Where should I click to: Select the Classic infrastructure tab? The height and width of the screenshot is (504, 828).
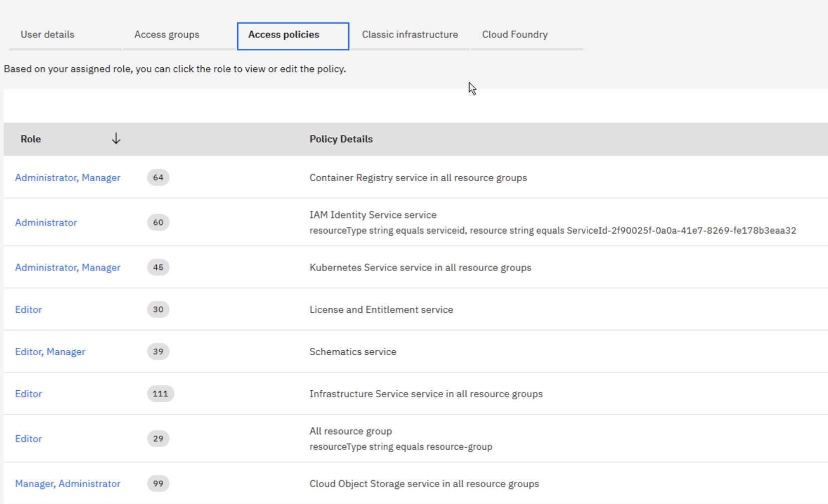click(410, 34)
